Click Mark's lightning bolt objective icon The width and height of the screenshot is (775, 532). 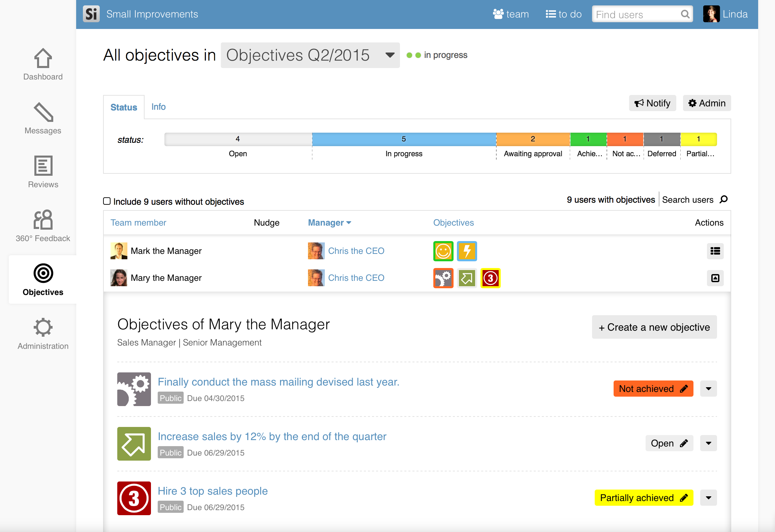point(467,251)
